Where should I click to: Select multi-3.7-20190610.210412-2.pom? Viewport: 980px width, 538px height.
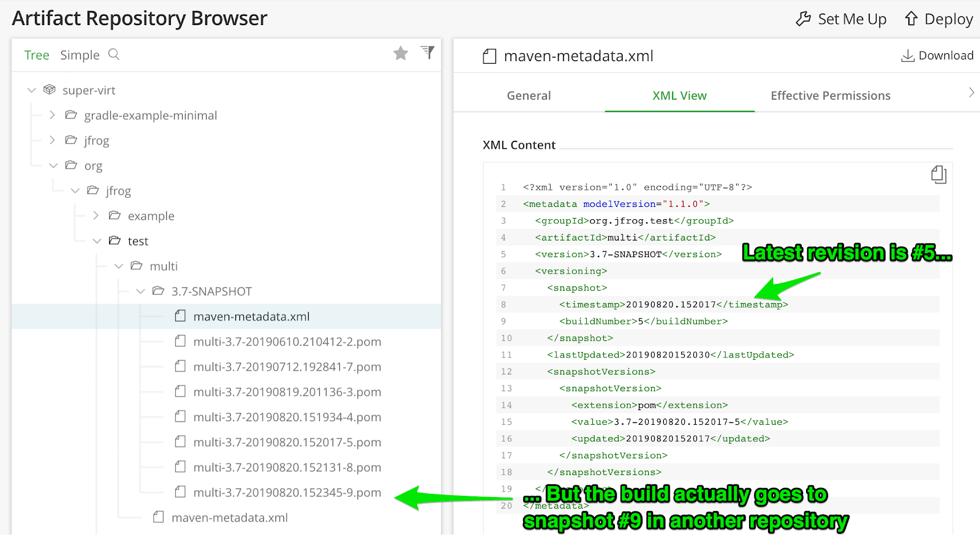(287, 342)
